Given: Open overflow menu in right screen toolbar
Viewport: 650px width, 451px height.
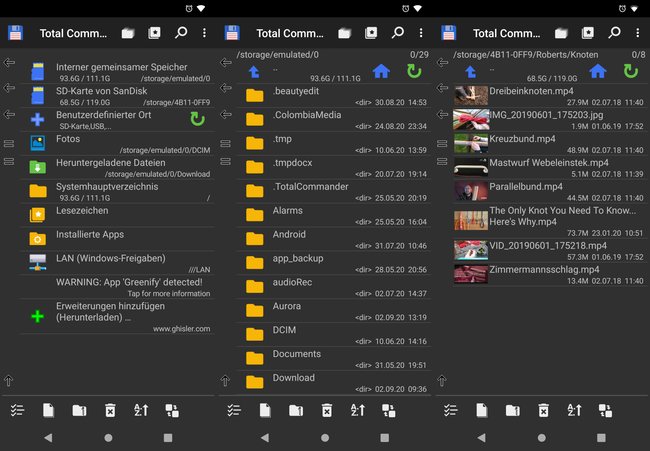Looking at the screenshot, I should click(x=638, y=33).
